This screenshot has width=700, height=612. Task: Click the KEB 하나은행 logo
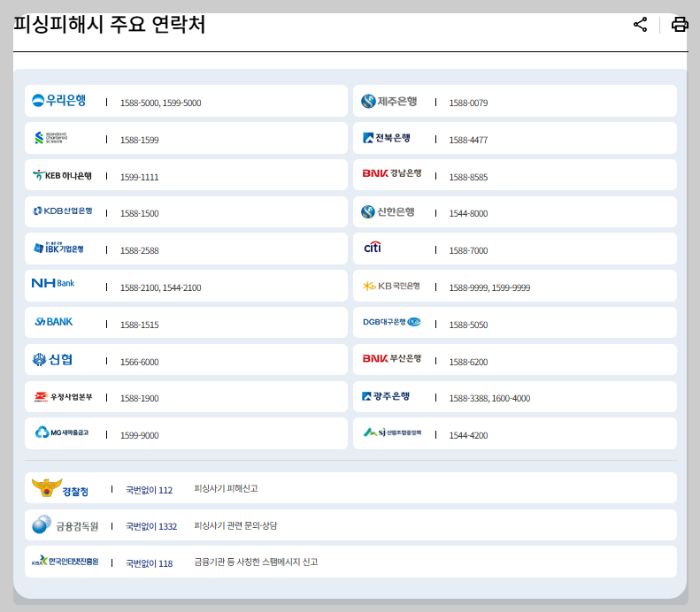(62, 175)
